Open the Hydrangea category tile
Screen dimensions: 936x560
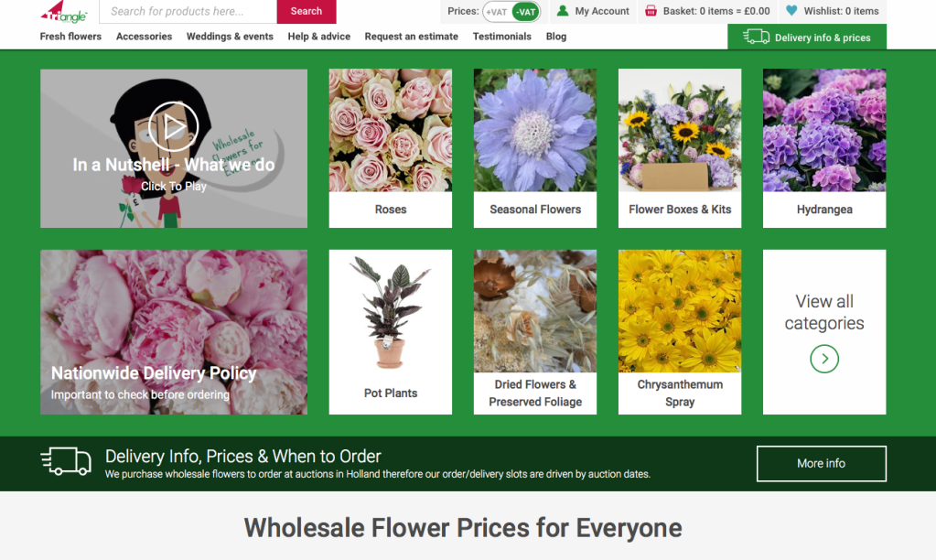click(x=824, y=148)
